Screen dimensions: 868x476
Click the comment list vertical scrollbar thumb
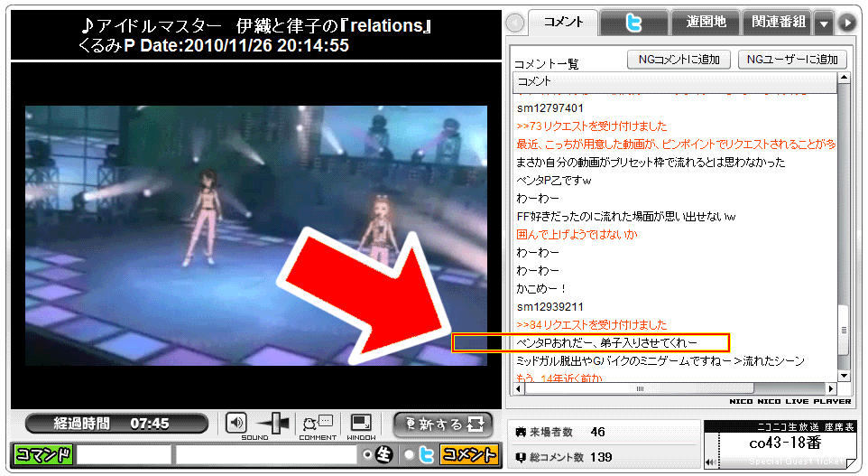coord(844,330)
